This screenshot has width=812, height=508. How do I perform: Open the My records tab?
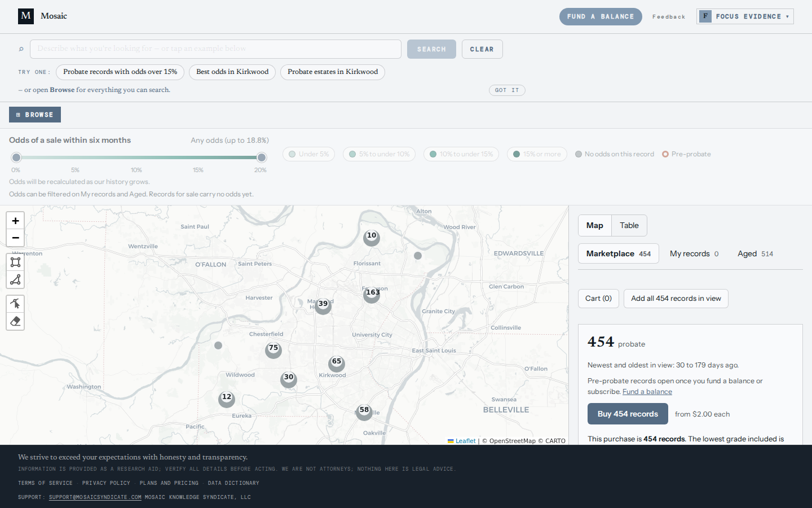click(694, 254)
